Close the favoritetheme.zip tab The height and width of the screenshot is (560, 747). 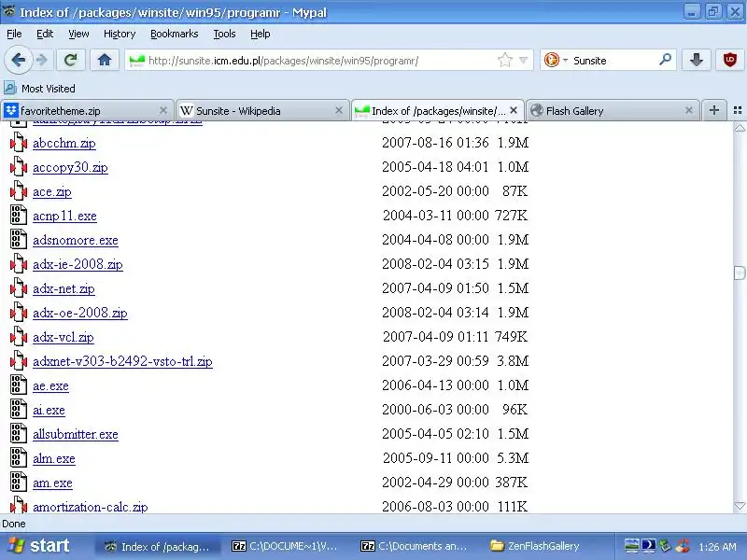[x=162, y=110]
